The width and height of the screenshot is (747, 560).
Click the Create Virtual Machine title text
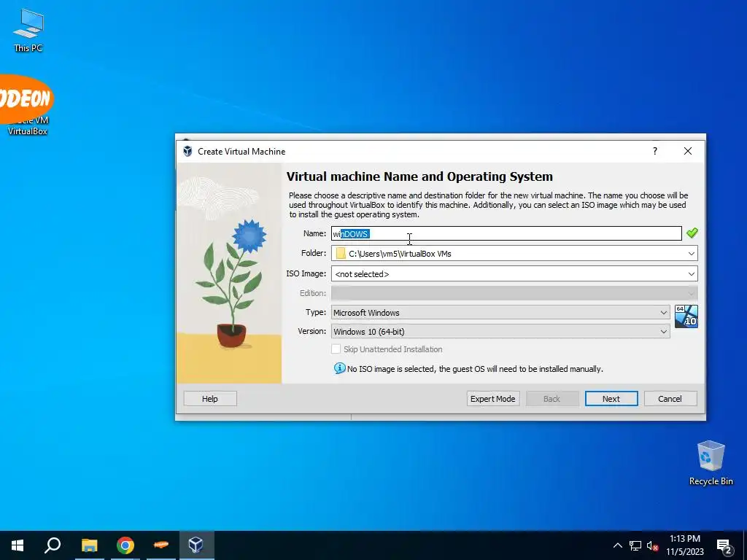click(241, 152)
